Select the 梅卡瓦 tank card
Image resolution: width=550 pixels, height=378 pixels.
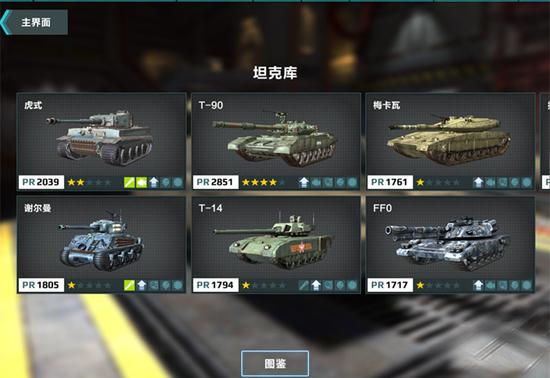[450, 141]
